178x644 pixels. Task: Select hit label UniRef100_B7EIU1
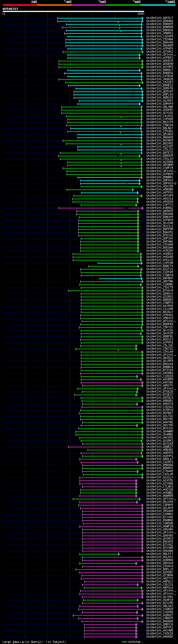click(x=160, y=235)
